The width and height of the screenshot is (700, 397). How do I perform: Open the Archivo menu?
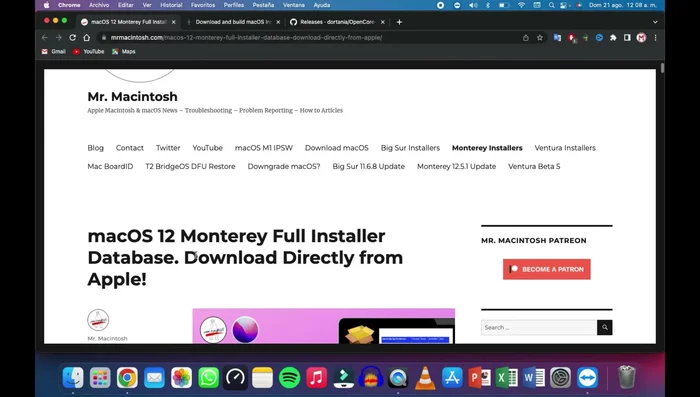coord(99,5)
